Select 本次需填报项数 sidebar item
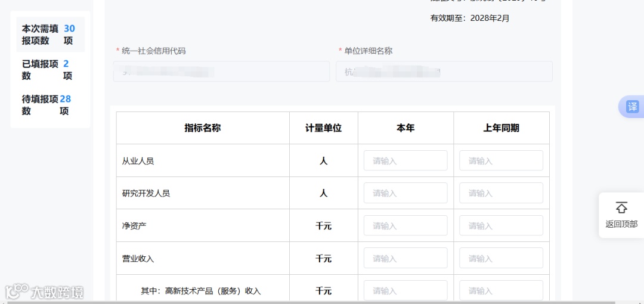644x304 pixels. [51, 35]
